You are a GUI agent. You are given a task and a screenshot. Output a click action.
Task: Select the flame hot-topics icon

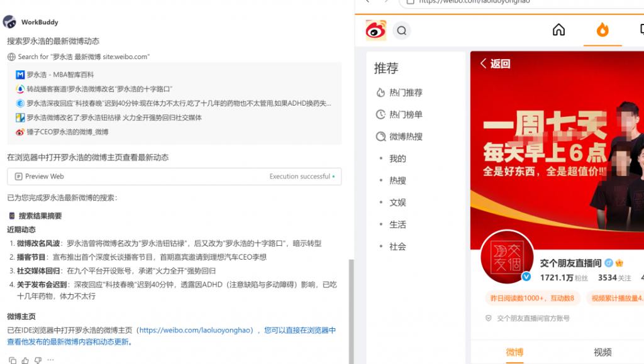[x=602, y=30]
